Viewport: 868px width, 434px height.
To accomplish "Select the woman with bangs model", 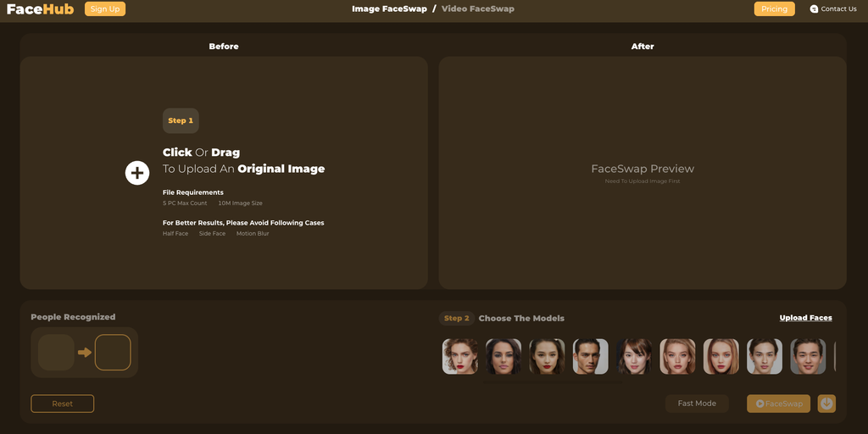I will [634, 357].
